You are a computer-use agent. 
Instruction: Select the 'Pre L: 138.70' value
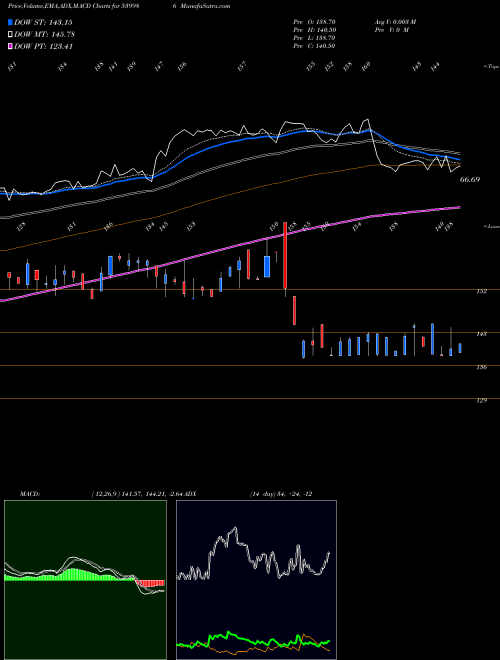pyautogui.click(x=314, y=38)
